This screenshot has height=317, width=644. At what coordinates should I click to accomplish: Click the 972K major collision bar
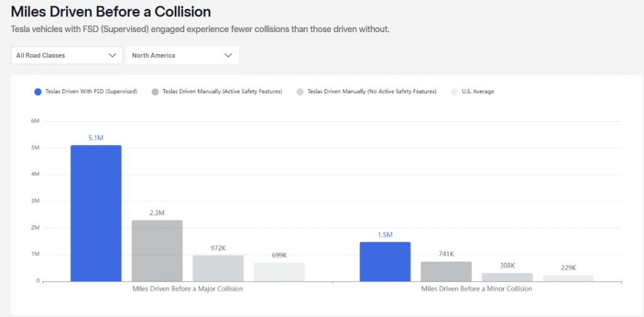[218, 268]
